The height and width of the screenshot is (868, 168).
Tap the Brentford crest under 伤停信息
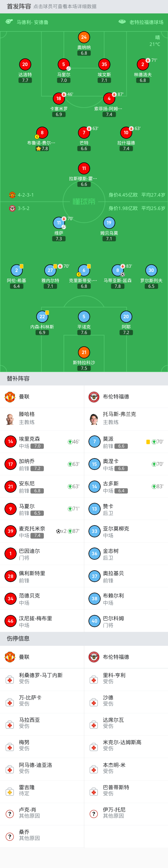point(94,657)
